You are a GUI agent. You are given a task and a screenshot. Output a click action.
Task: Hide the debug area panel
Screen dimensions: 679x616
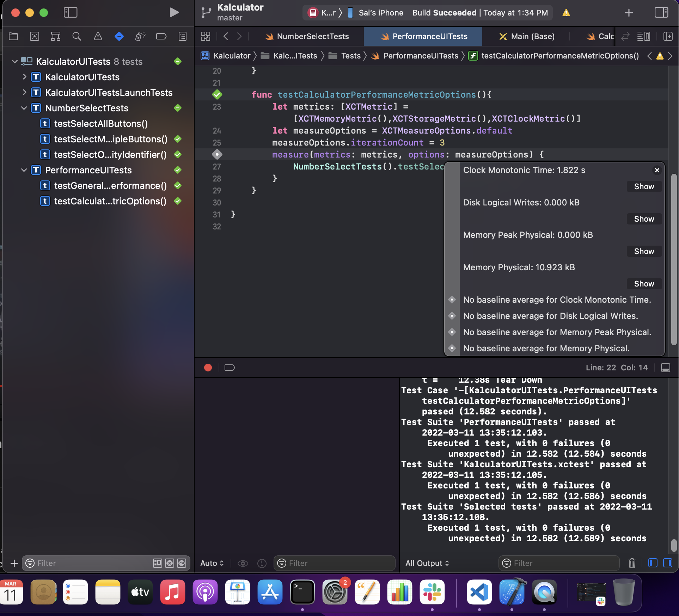coord(666,368)
